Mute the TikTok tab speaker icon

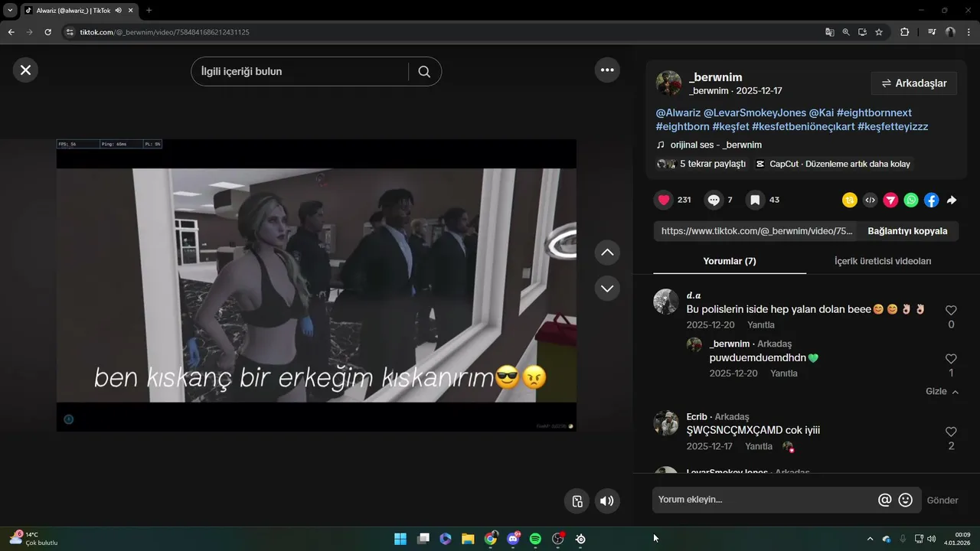(x=118, y=11)
